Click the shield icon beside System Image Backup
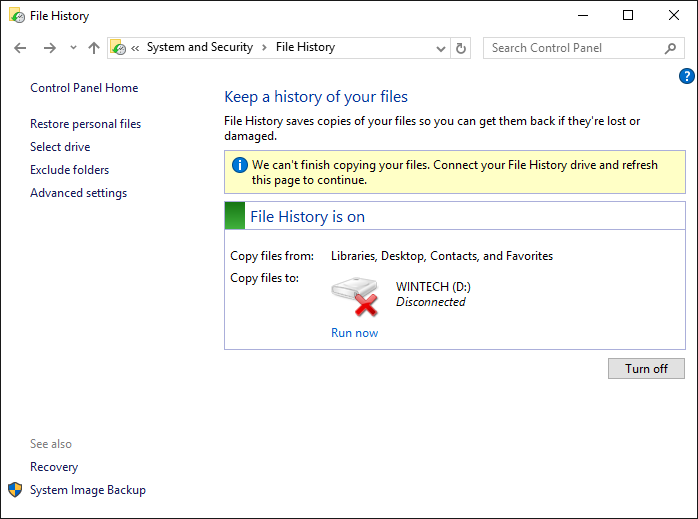The height and width of the screenshot is (519, 698). [x=15, y=490]
